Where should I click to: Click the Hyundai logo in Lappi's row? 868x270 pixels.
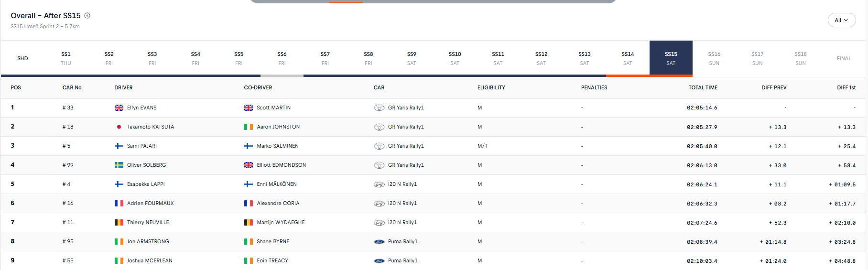[x=379, y=184]
